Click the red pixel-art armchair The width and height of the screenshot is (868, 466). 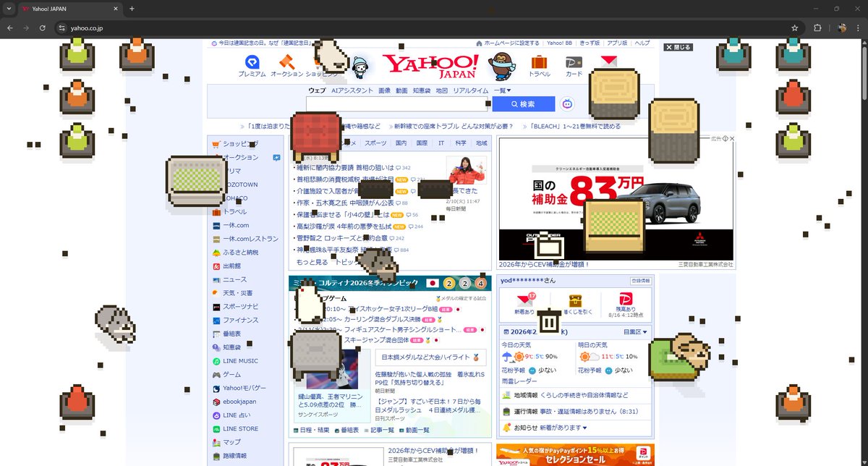(x=315, y=137)
